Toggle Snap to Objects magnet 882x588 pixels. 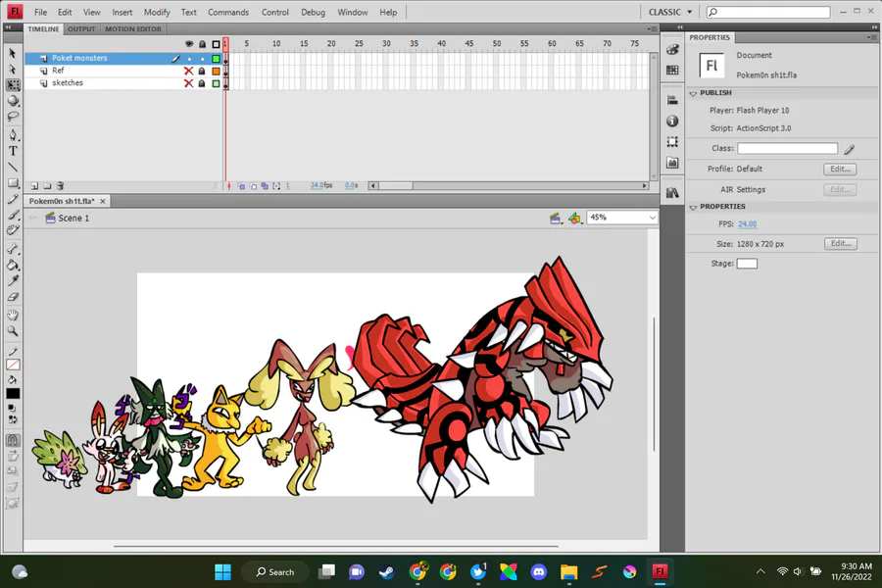pos(13,441)
